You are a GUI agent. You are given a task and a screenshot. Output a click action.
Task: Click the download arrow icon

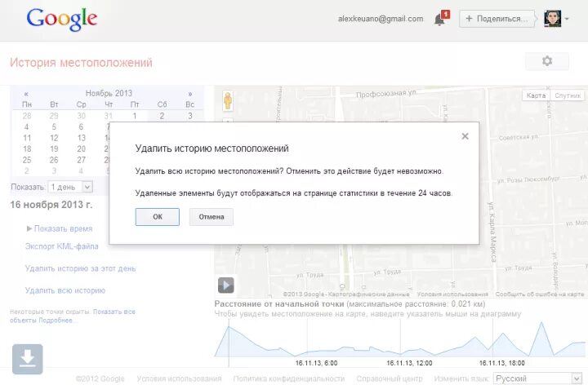(28, 359)
